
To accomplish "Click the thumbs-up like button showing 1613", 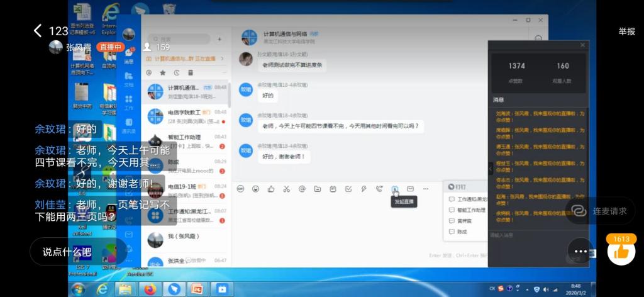I will [621, 252].
